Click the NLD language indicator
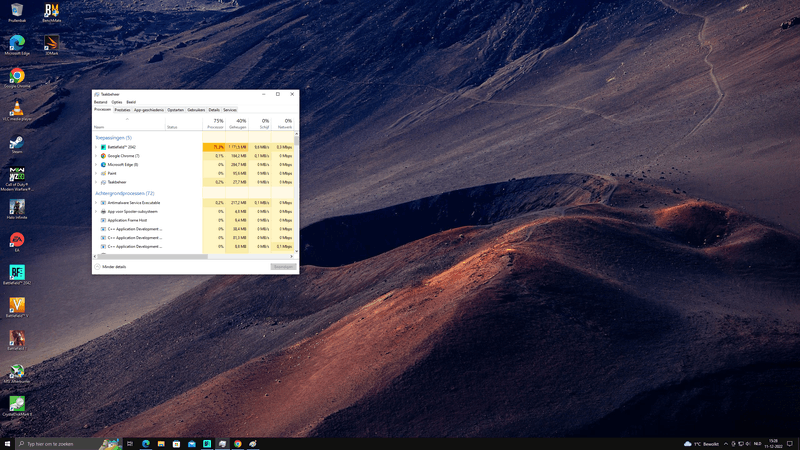 [x=758, y=444]
